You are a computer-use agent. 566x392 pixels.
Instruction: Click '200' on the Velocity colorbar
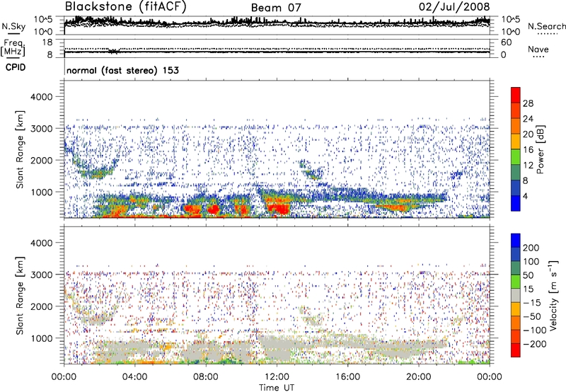[x=531, y=248]
